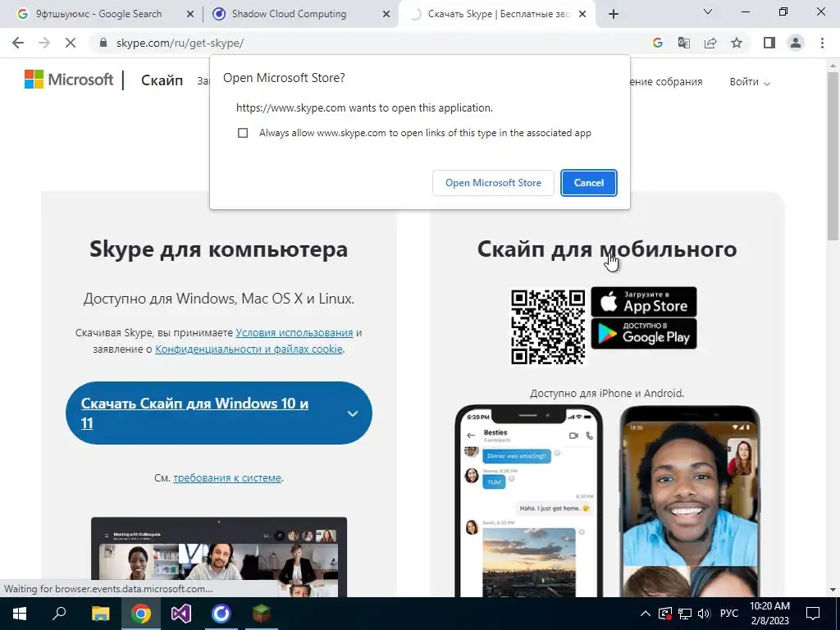
Task: Stop loading the page with X button
Action: (x=71, y=43)
